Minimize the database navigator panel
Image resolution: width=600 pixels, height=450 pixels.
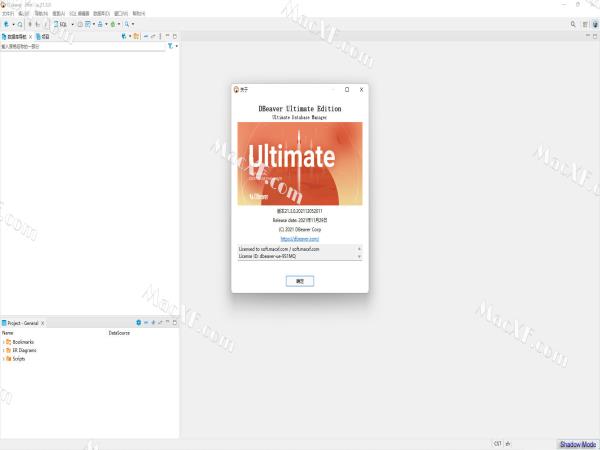167,36
